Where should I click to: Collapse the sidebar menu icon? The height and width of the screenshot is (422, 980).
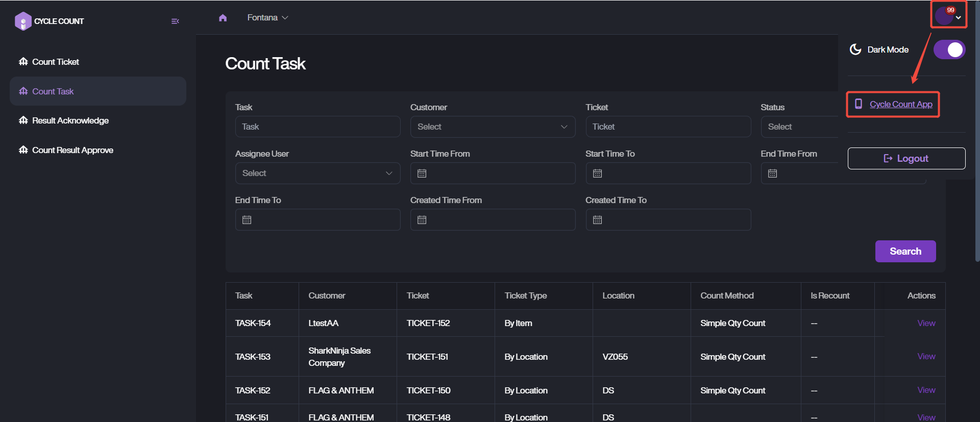coord(175,21)
